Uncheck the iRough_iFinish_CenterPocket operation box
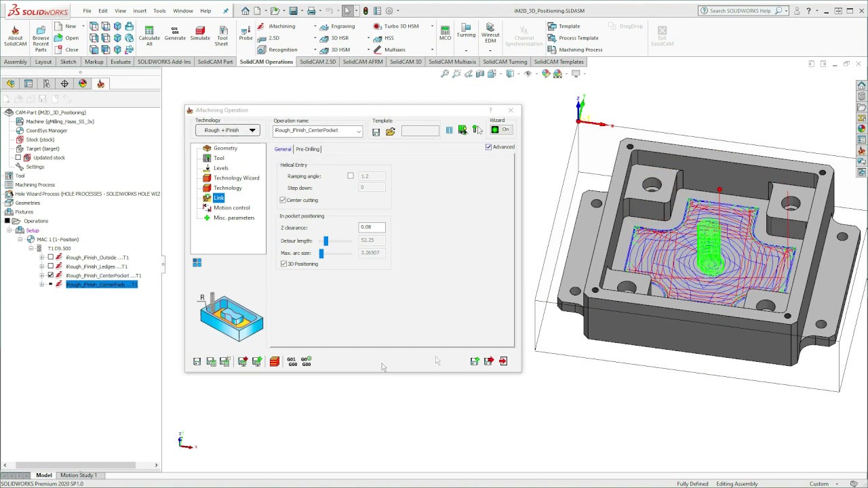The height and width of the screenshot is (488, 868). (50, 275)
